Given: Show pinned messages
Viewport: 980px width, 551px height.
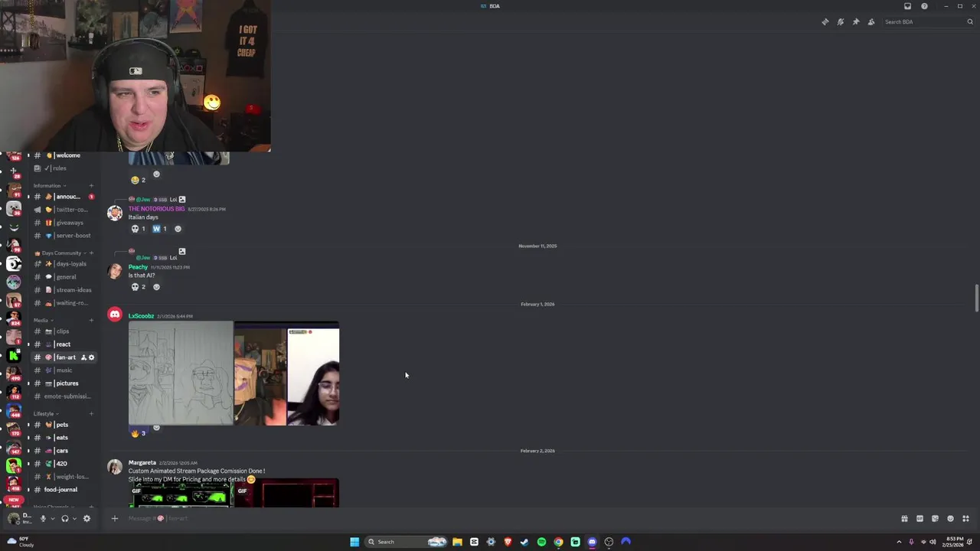Looking at the screenshot, I should [x=856, y=21].
